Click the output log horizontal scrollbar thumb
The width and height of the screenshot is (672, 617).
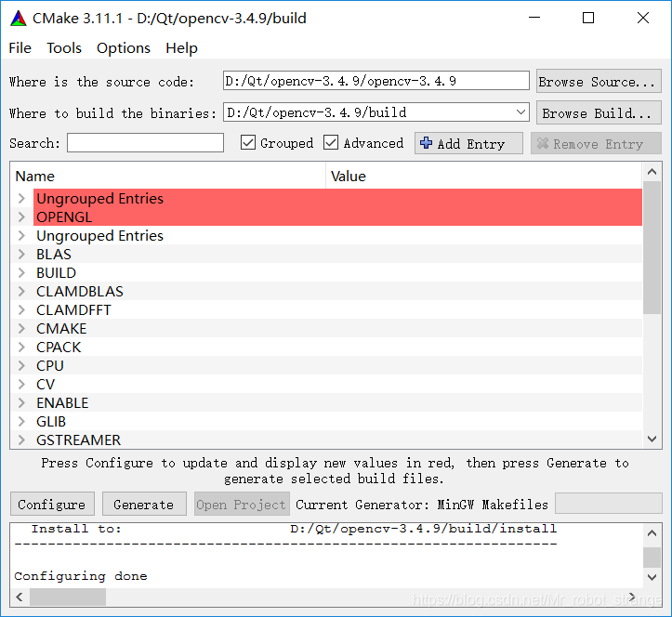[x=68, y=597]
